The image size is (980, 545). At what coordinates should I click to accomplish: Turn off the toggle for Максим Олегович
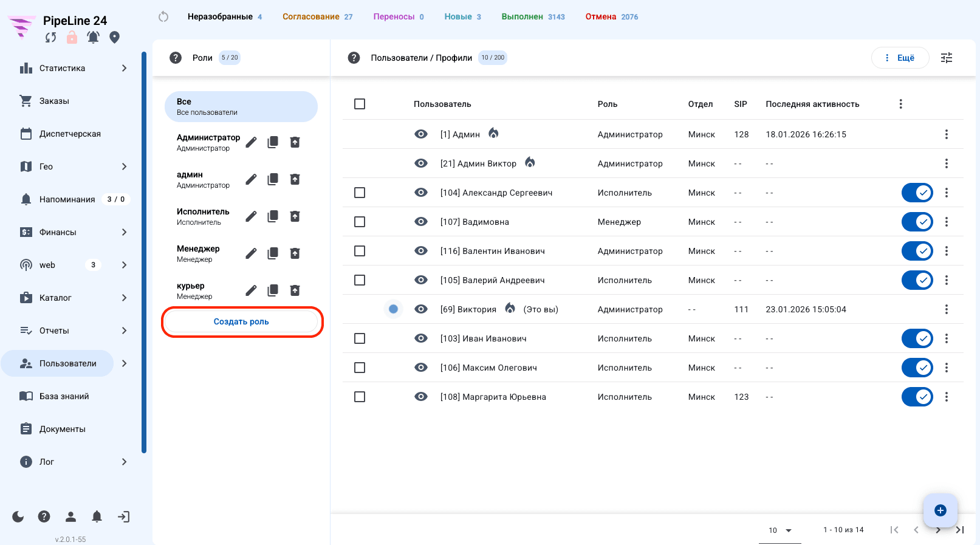917,368
